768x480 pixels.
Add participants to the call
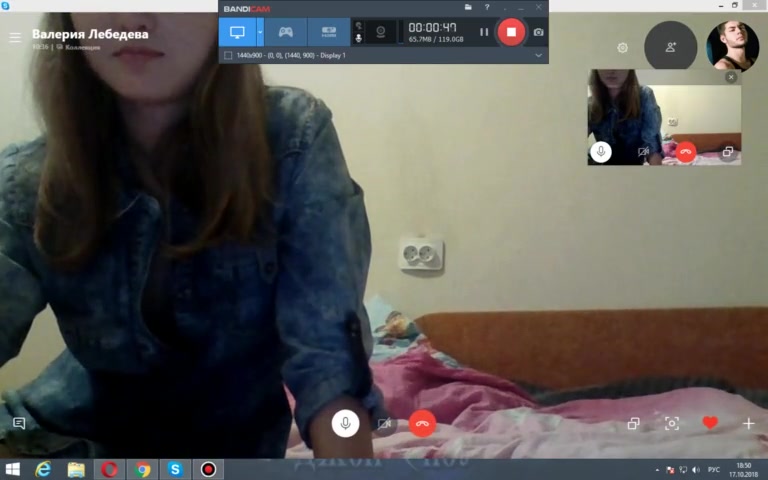(x=670, y=47)
